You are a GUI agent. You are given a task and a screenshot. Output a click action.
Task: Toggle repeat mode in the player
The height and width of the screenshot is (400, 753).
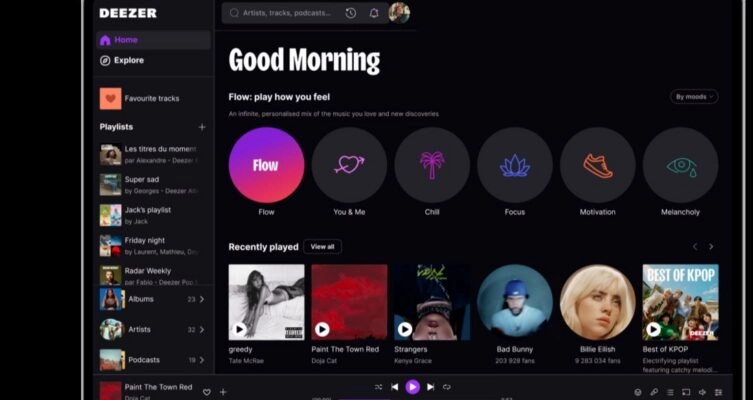tap(447, 387)
